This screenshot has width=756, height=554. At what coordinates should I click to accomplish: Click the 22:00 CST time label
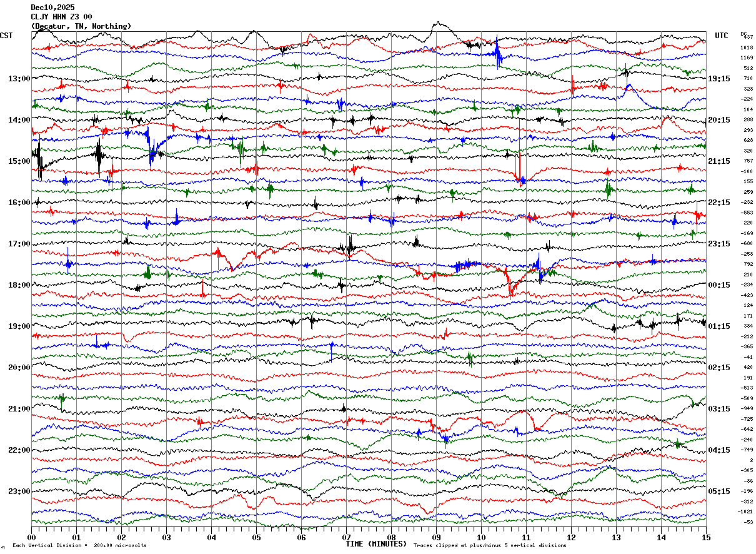coord(19,450)
